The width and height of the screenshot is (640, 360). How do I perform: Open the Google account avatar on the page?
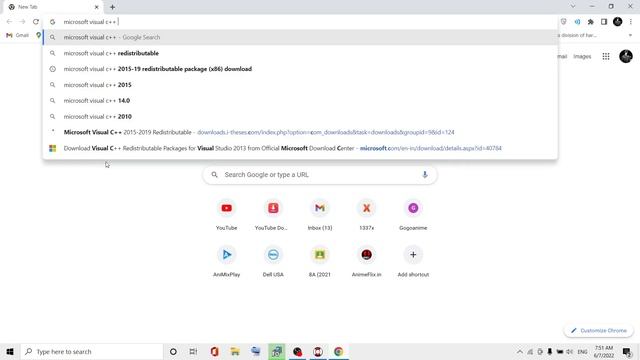(x=626, y=56)
